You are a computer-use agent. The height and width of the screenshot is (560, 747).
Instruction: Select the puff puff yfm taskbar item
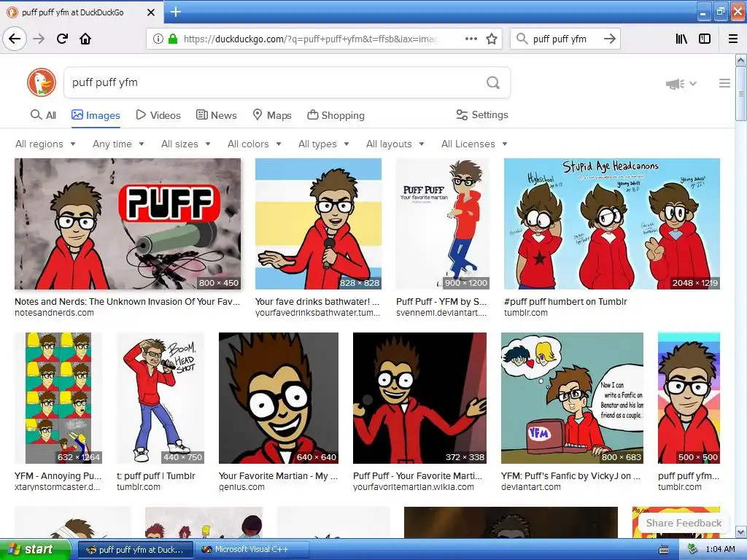pyautogui.click(x=135, y=550)
